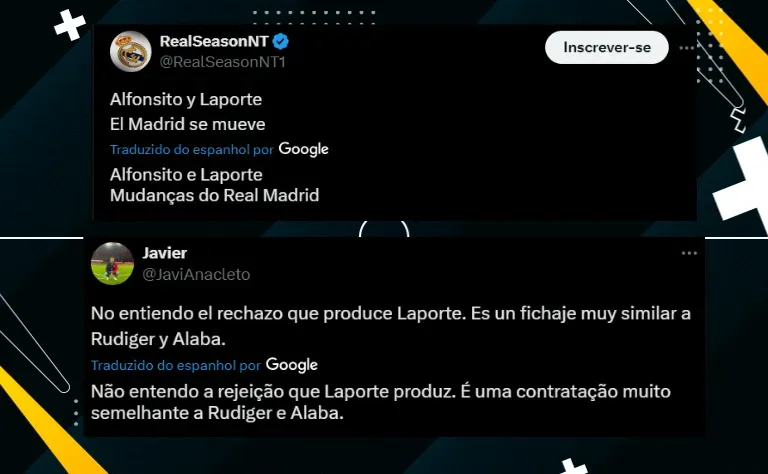768x474 pixels.
Task: Open Javier display name link
Action: pos(165,253)
